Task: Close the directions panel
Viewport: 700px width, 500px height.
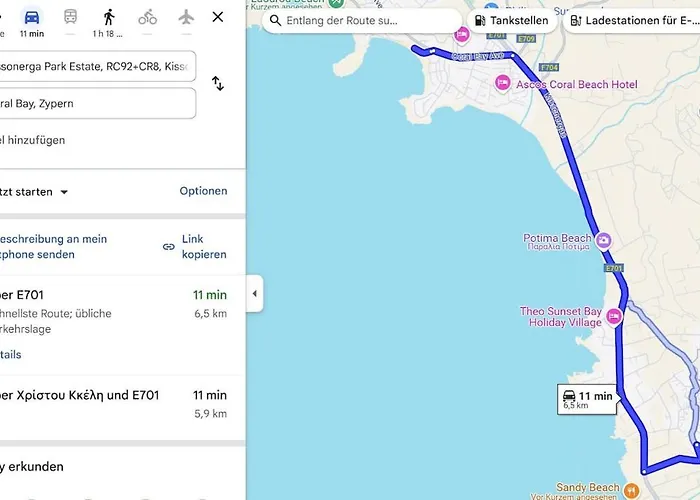Action: point(218,17)
